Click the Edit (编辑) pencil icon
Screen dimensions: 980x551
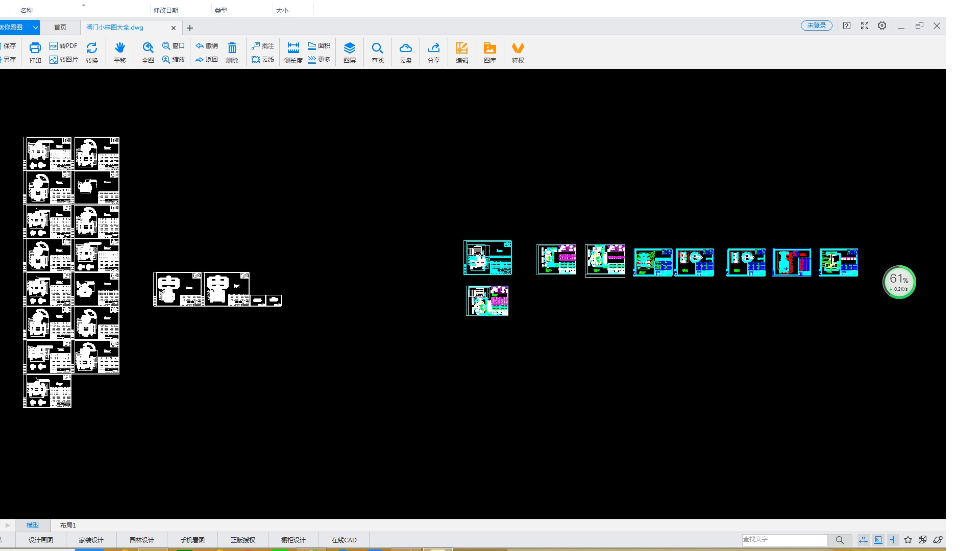point(461,48)
